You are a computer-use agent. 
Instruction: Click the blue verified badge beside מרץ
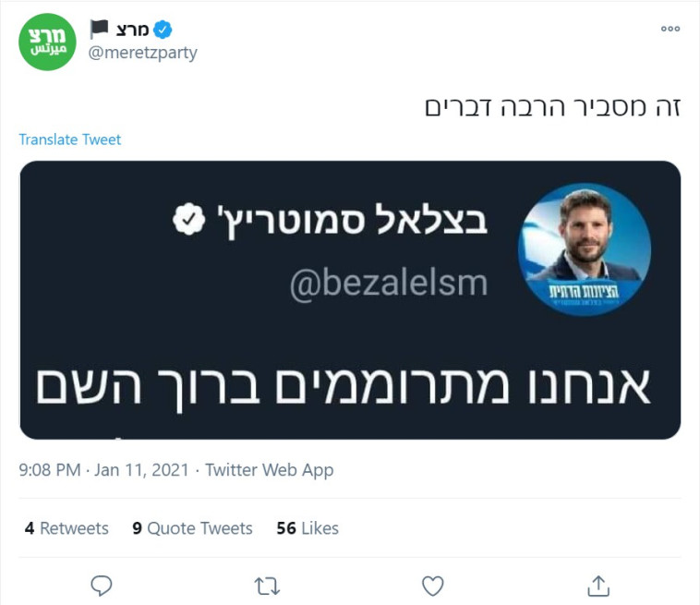(x=163, y=30)
